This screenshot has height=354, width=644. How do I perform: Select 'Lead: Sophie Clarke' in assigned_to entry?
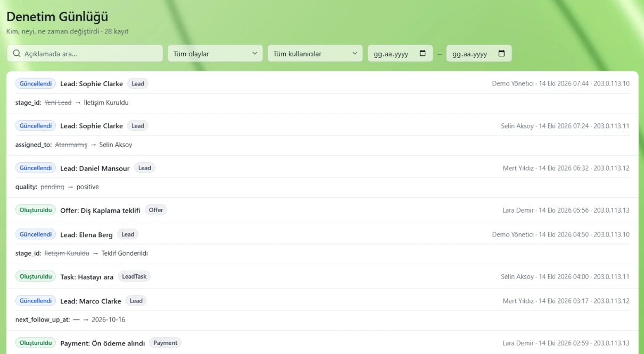pyautogui.click(x=92, y=126)
